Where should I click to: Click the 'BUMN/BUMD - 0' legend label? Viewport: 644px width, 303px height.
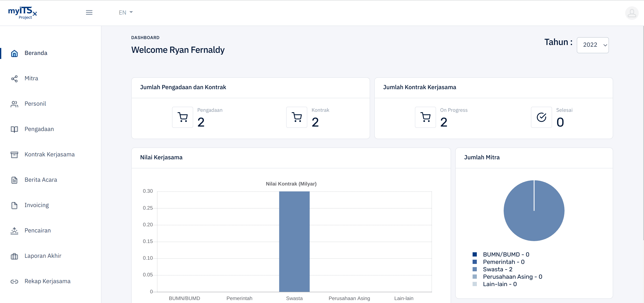(x=506, y=254)
